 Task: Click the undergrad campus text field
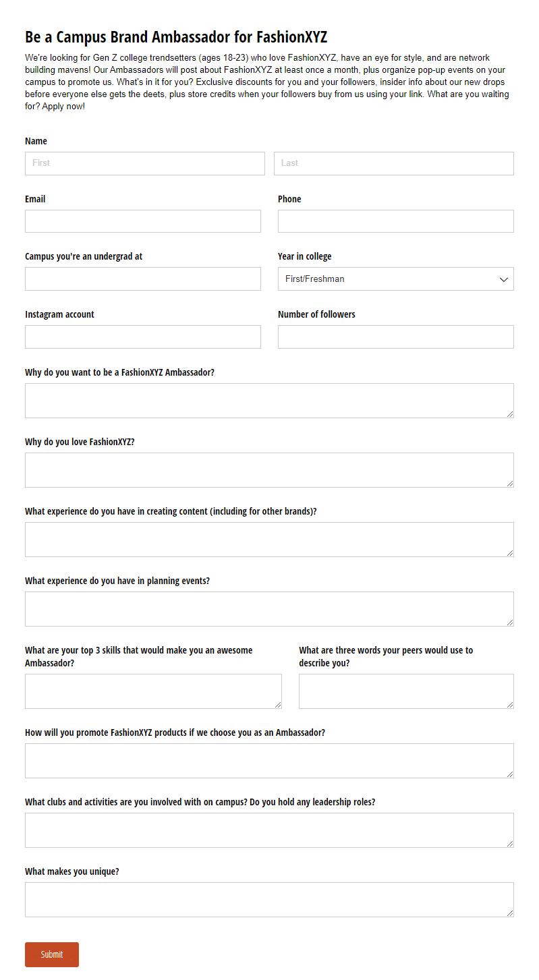143,279
